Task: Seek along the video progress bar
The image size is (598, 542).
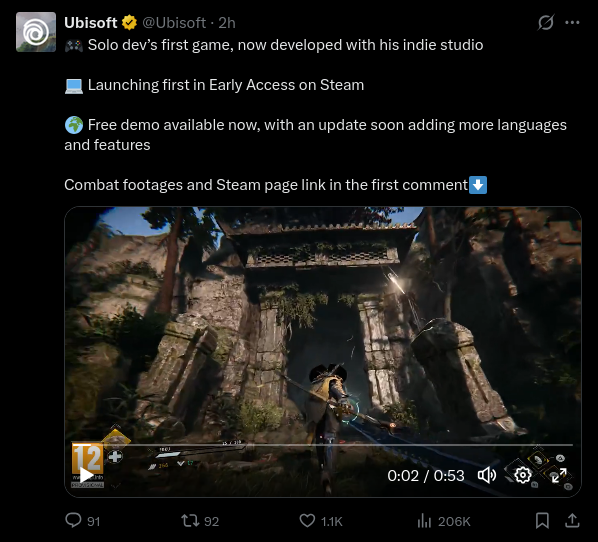Action: (x=322, y=445)
